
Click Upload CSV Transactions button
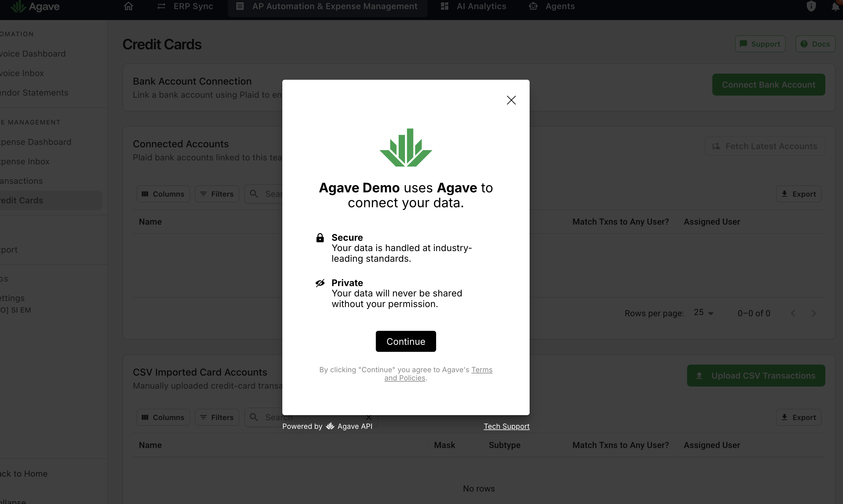tap(756, 376)
